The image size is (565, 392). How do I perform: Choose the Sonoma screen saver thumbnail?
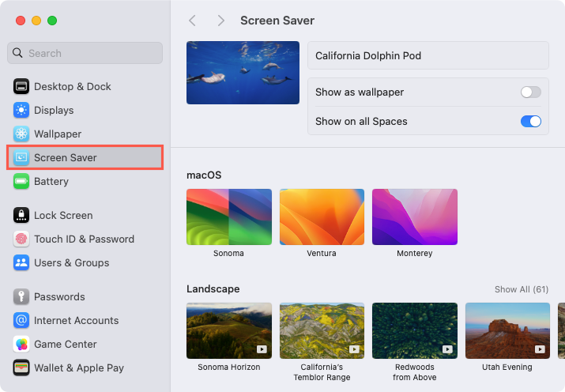tap(229, 217)
